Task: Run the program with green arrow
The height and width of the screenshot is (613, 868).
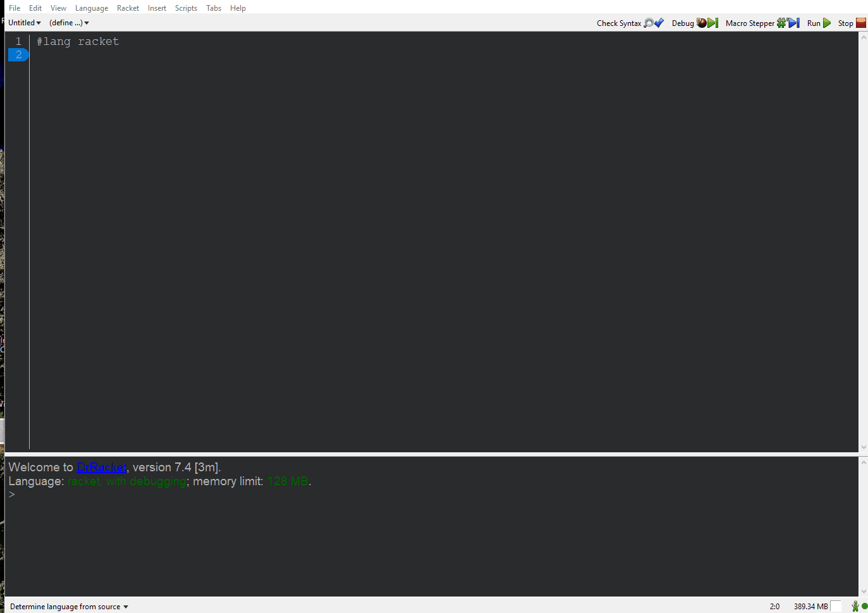Action: [826, 23]
